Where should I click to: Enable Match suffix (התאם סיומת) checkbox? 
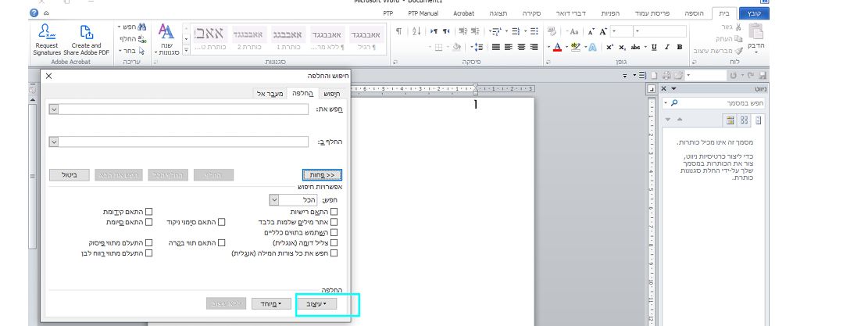coord(148,222)
